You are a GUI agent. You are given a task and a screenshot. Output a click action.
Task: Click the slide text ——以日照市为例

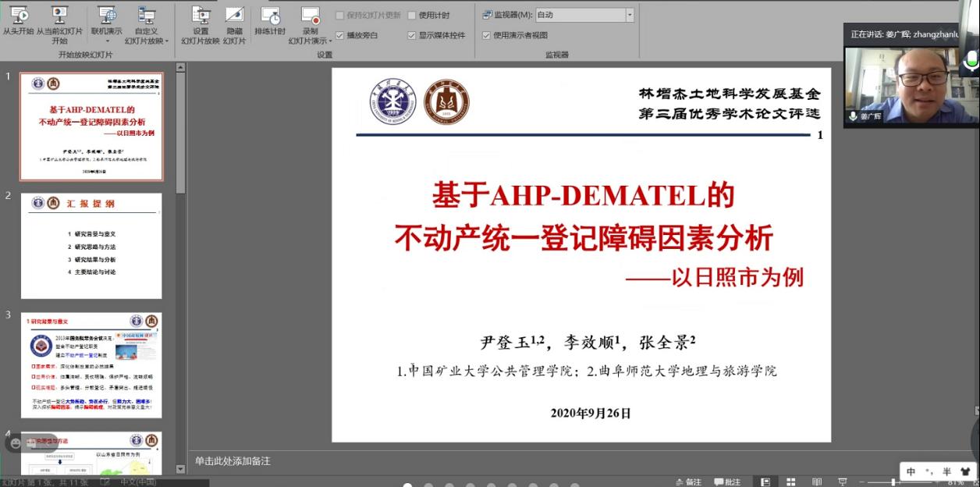point(714,277)
